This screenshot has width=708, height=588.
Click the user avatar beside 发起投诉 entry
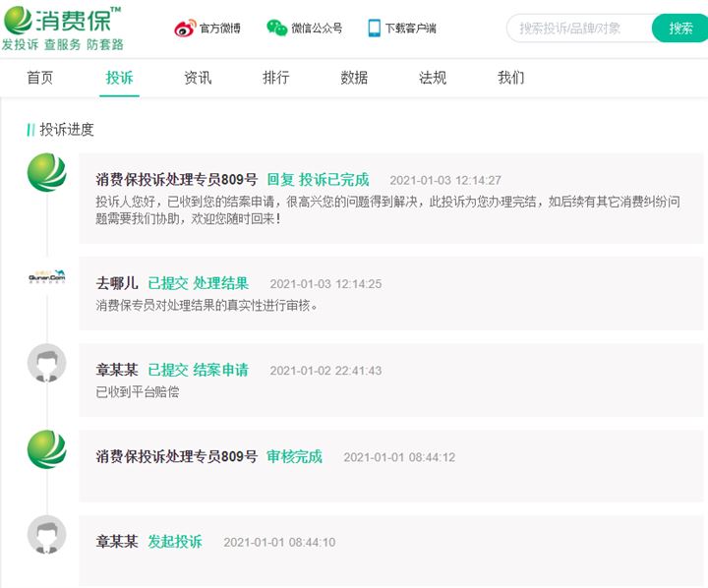46,534
